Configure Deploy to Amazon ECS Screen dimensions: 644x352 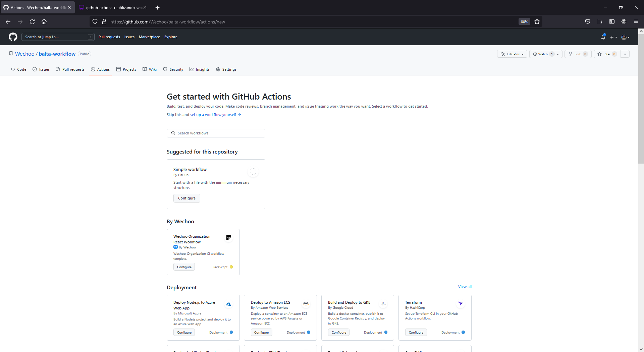[261, 333]
